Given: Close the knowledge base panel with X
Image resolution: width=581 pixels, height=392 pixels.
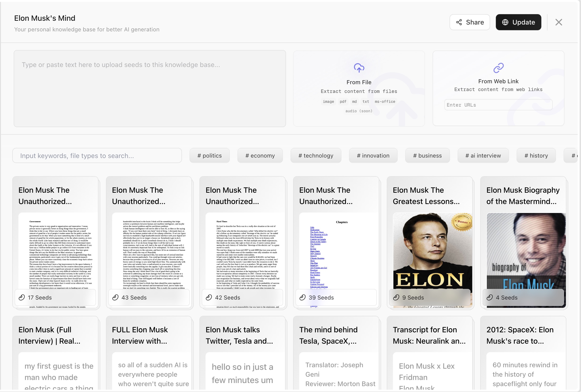Looking at the screenshot, I should [x=559, y=22].
